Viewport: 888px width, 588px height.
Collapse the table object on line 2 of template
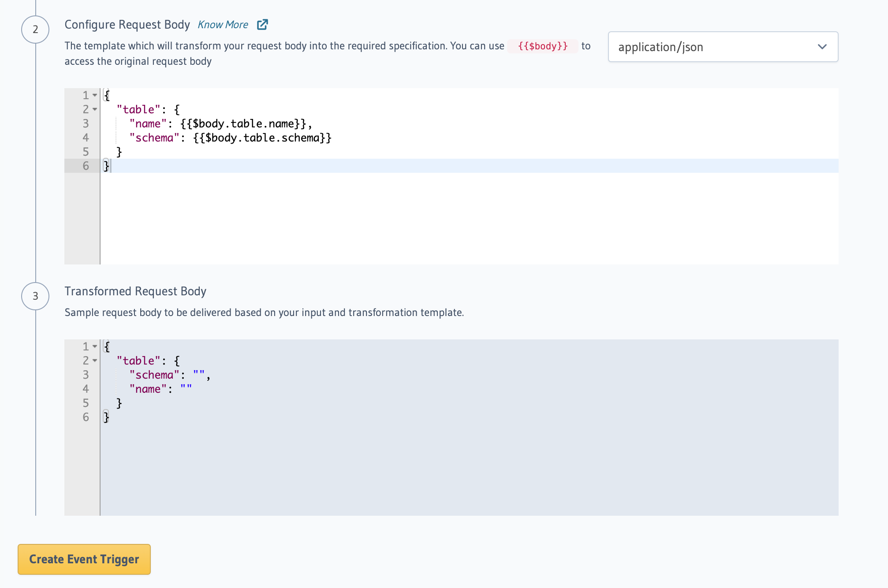click(94, 109)
